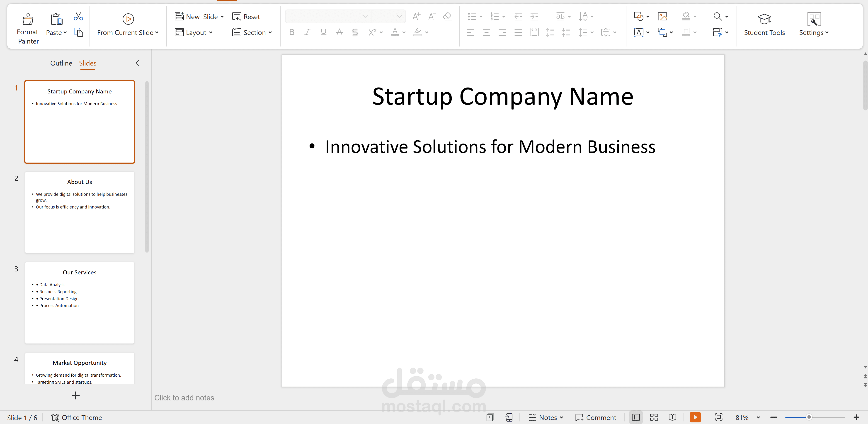The image size is (868, 424).
Task: Switch to the Slides tab
Action: click(88, 63)
